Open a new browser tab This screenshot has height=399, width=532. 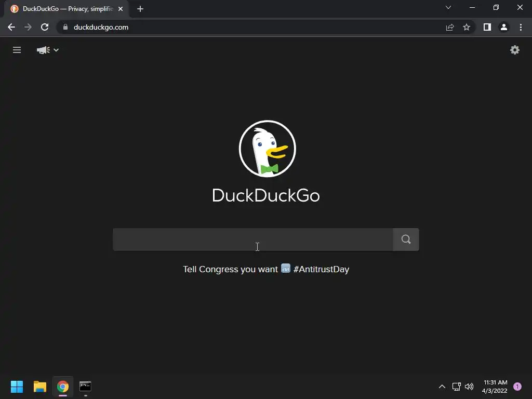point(140,9)
